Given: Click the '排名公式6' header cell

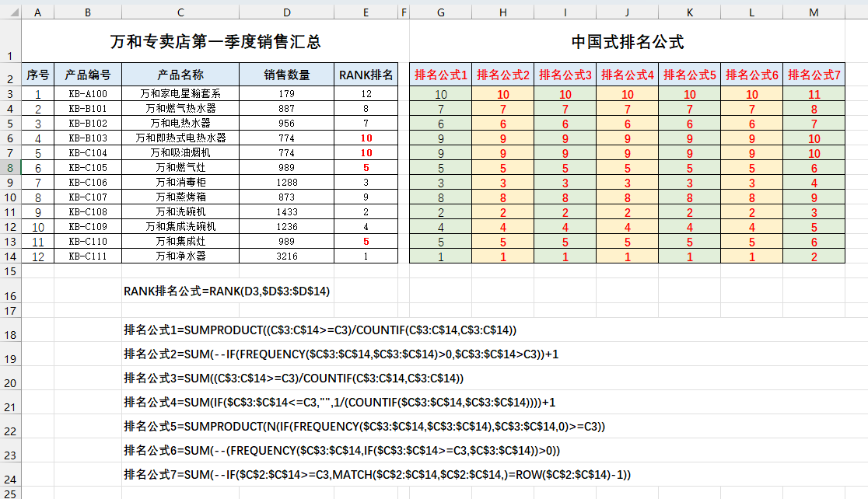Looking at the screenshot, I should pyautogui.click(x=752, y=75).
